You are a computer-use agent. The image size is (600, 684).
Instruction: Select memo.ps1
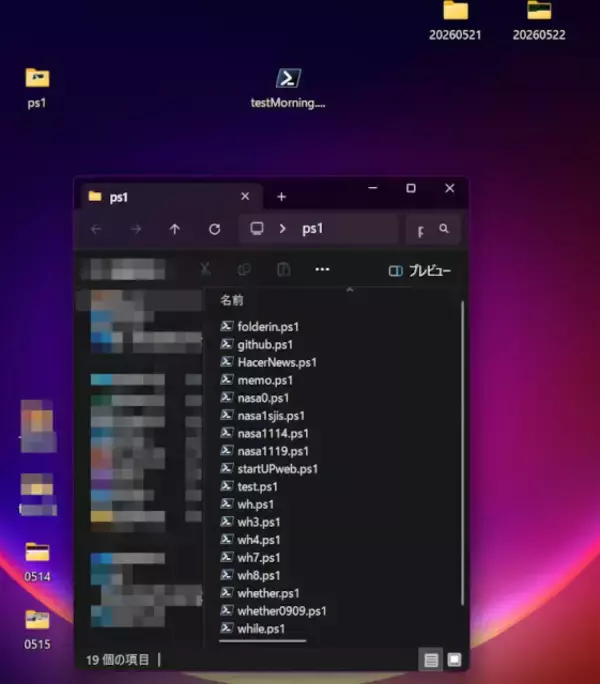tap(257, 380)
